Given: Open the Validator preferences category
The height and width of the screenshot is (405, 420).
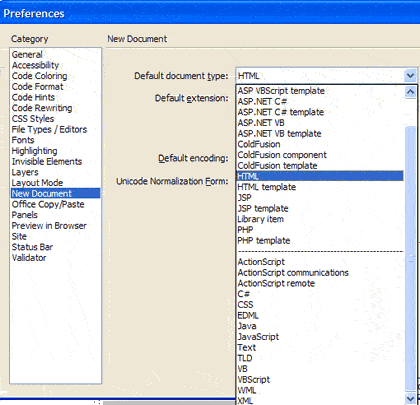Looking at the screenshot, I should [29, 258].
